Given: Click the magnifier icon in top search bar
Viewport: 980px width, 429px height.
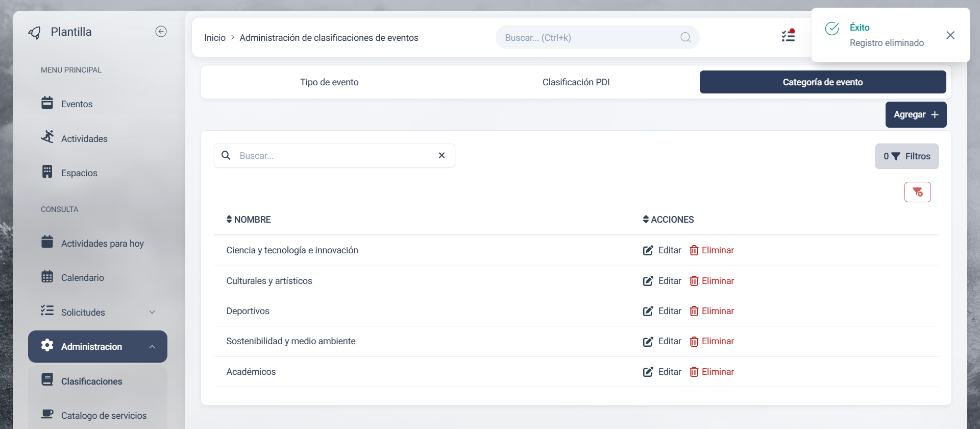Looking at the screenshot, I should pos(685,37).
